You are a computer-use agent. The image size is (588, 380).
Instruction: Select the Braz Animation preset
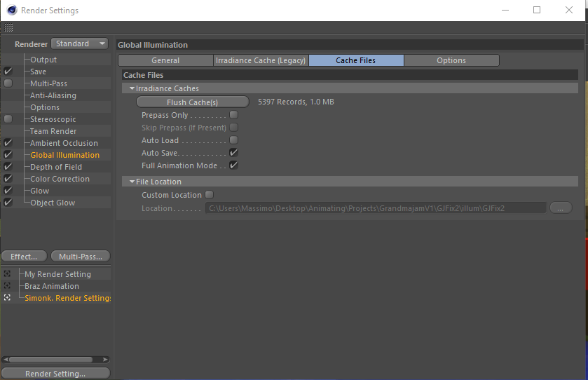52,286
